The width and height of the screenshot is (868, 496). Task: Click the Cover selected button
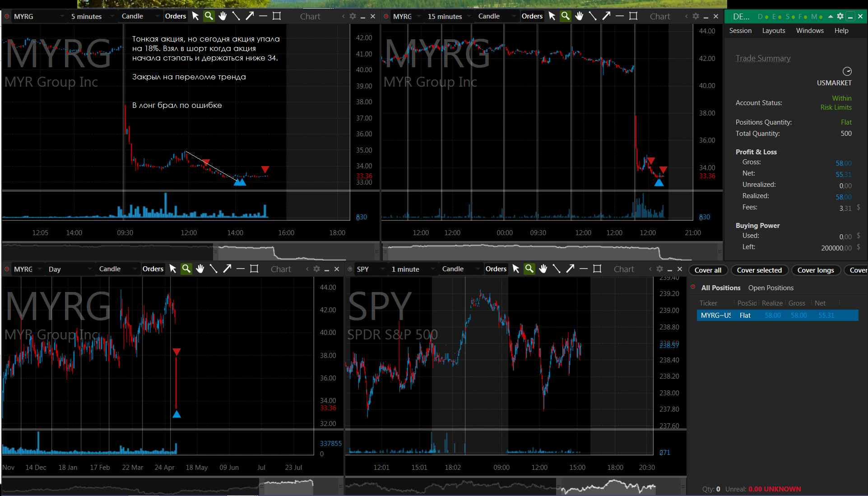759,270
